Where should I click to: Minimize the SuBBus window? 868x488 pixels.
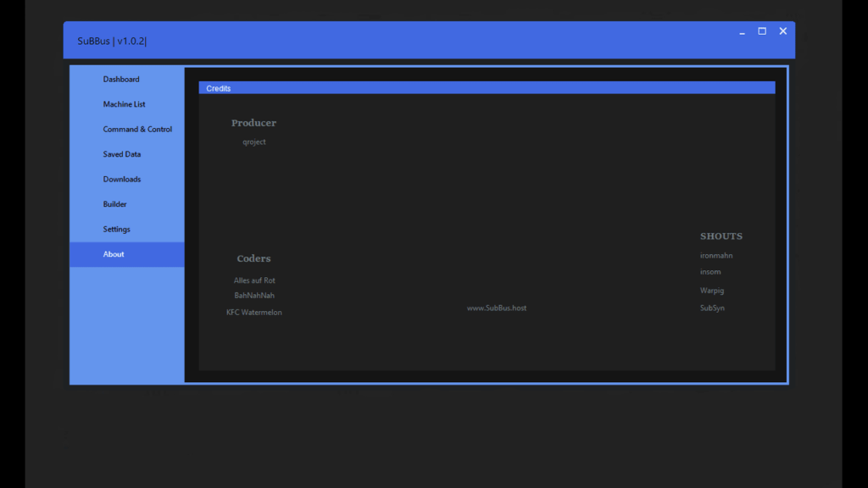(742, 32)
